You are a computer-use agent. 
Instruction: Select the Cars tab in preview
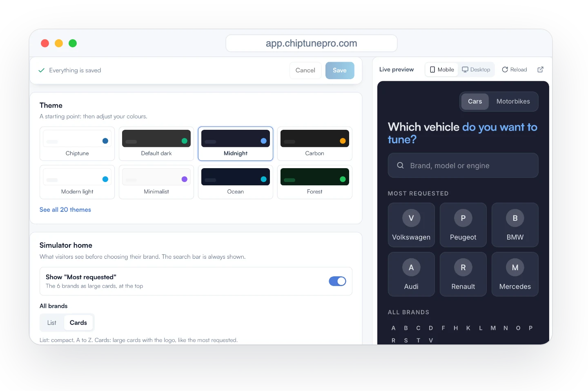pyautogui.click(x=475, y=102)
